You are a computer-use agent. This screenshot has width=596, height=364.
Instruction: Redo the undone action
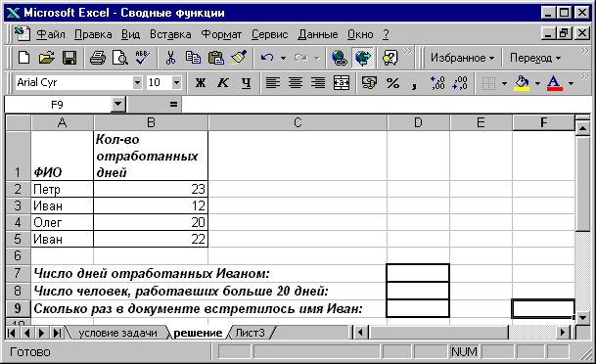pyautogui.click(x=300, y=58)
